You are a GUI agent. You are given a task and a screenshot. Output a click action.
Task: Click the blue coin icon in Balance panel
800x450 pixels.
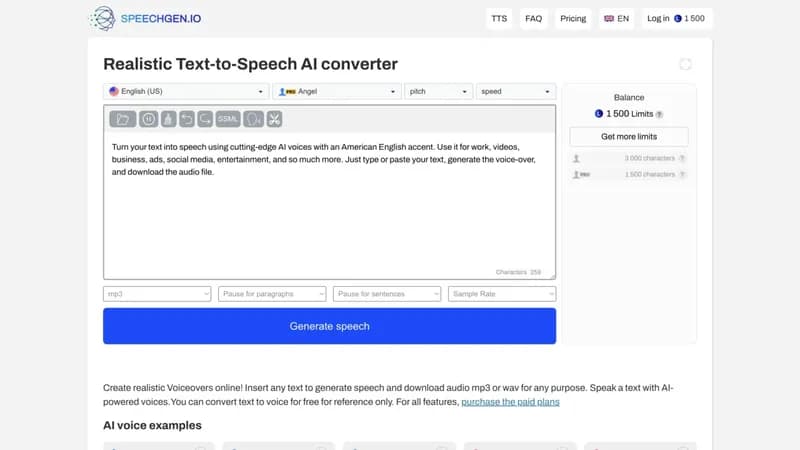point(599,114)
